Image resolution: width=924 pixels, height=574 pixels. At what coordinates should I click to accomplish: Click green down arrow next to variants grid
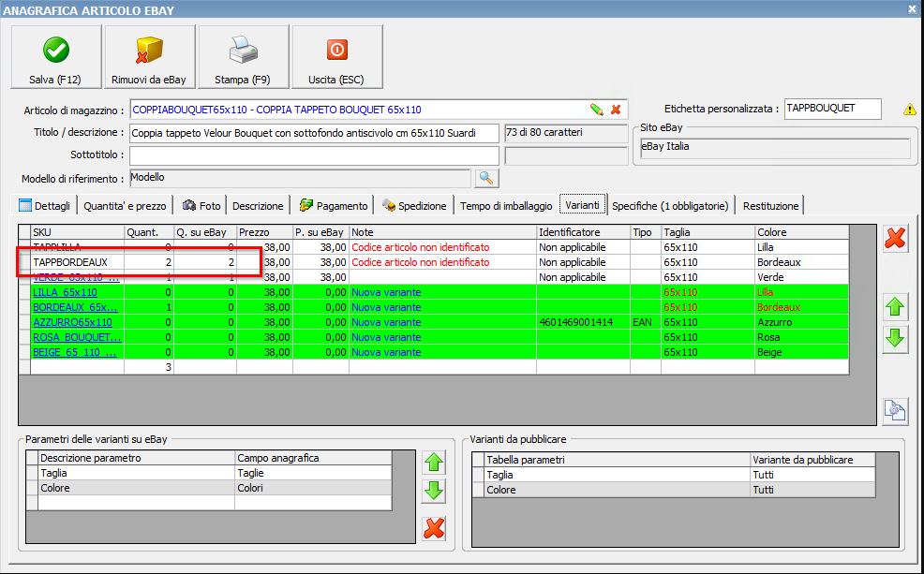coord(895,339)
